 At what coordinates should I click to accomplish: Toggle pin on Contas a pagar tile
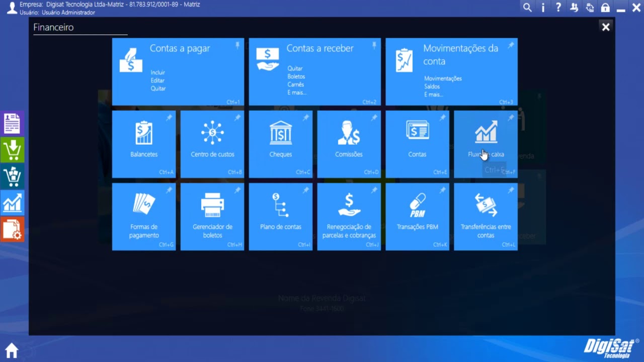(x=237, y=45)
